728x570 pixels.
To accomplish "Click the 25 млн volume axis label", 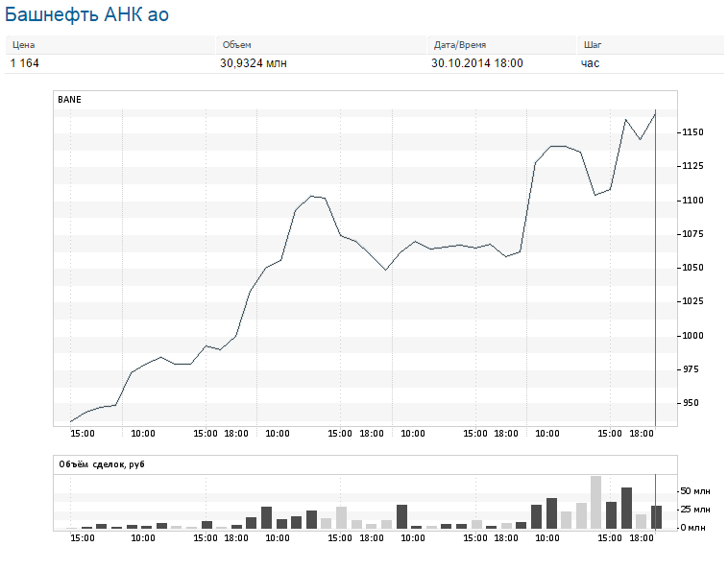I will pos(695,510).
